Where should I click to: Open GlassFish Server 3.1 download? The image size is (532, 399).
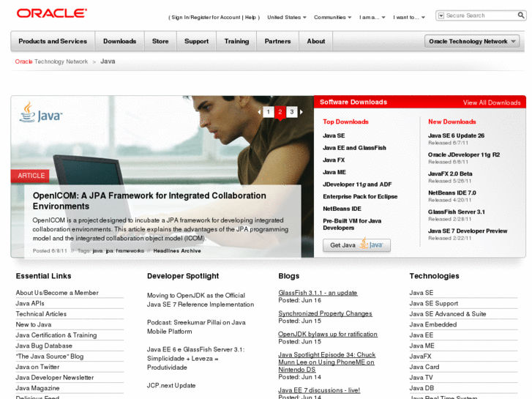click(457, 212)
